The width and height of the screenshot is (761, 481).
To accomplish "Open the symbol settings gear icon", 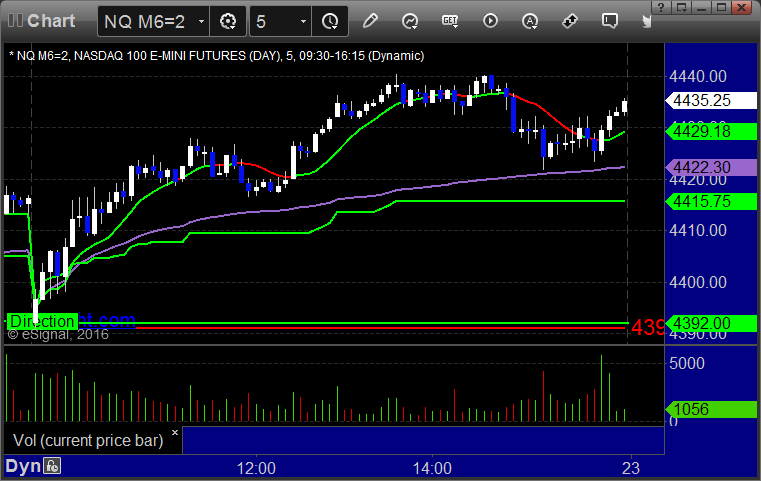I will [x=228, y=21].
